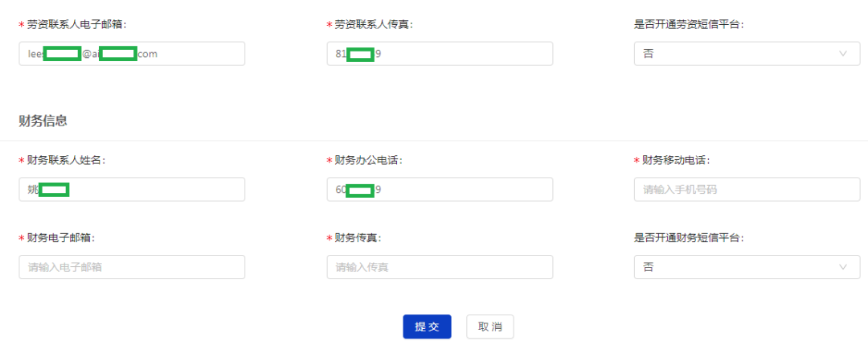Image resolution: width=868 pixels, height=341 pixels.
Task: Click the 财务移动电话 field label
Action: pos(676,160)
